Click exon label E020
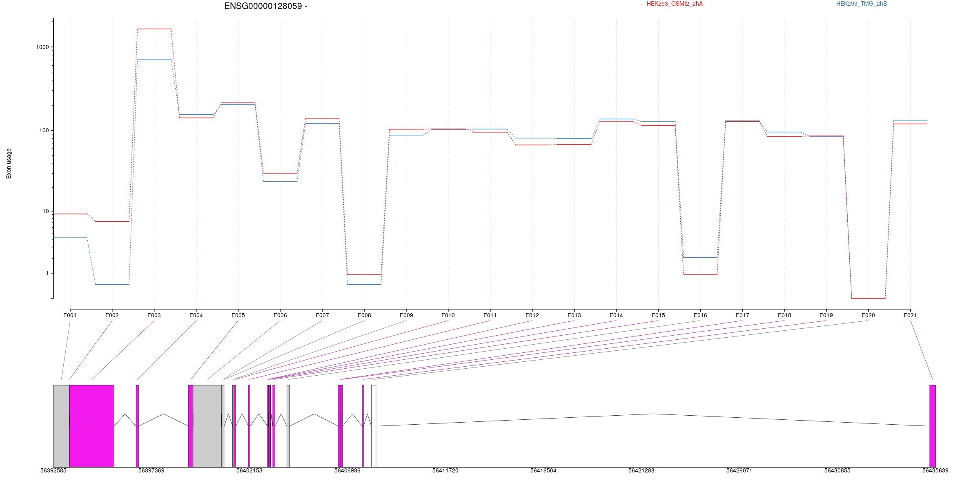Viewport: 980px width, 490px height. pos(868,315)
